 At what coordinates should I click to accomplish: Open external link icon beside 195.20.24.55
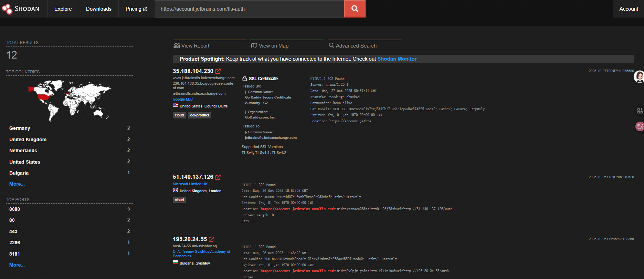(211, 239)
